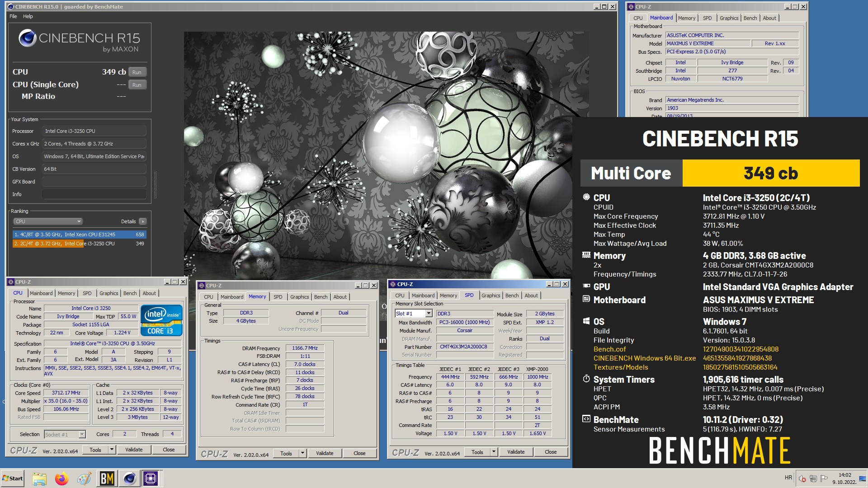Click the Memory icon in BenchMate panel
868x488 pixels.
pos(586,255)
